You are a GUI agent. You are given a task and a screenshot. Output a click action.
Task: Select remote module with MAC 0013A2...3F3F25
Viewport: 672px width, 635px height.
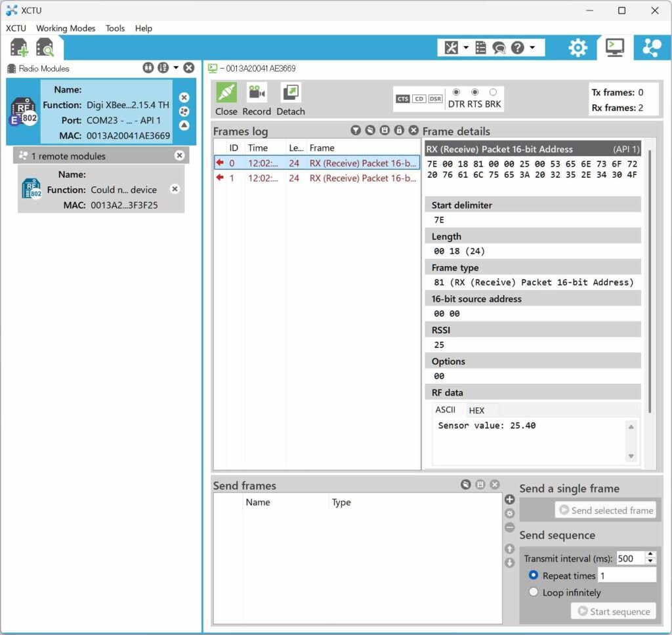click(x=101, y=190)
